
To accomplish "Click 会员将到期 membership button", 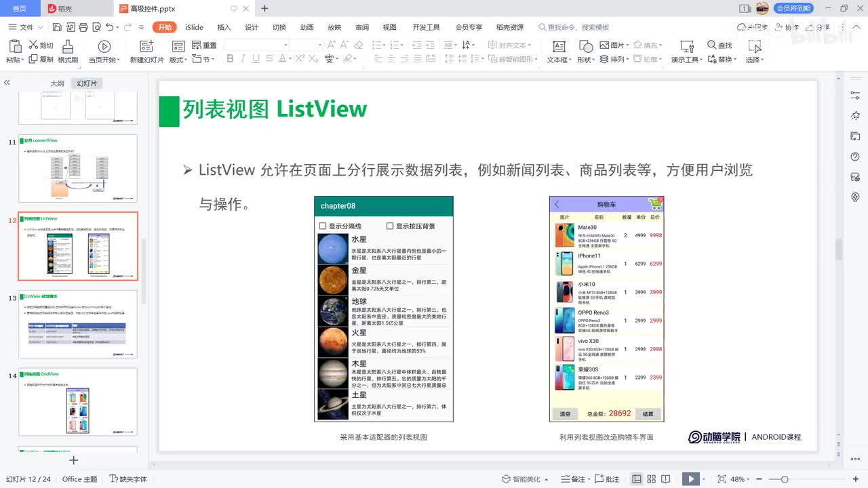I will 793,8.
